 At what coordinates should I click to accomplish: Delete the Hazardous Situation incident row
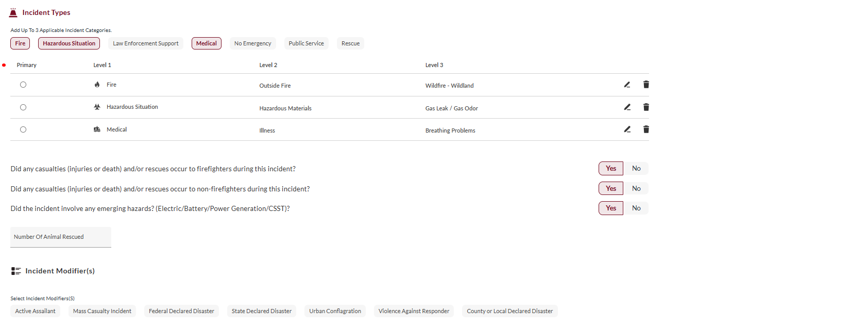point(646,107)
